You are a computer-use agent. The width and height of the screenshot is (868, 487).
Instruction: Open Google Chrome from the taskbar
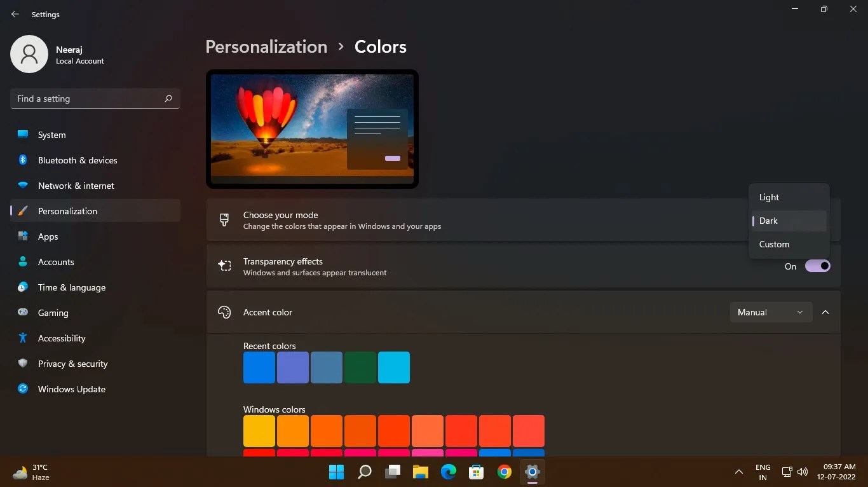[504, 472]
